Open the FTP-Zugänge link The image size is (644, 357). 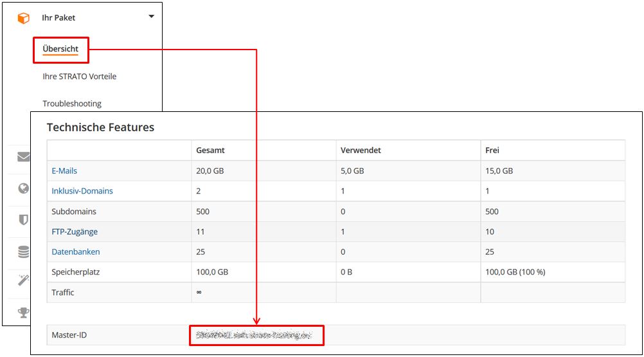pyautogui.click(x=75, y=232)
